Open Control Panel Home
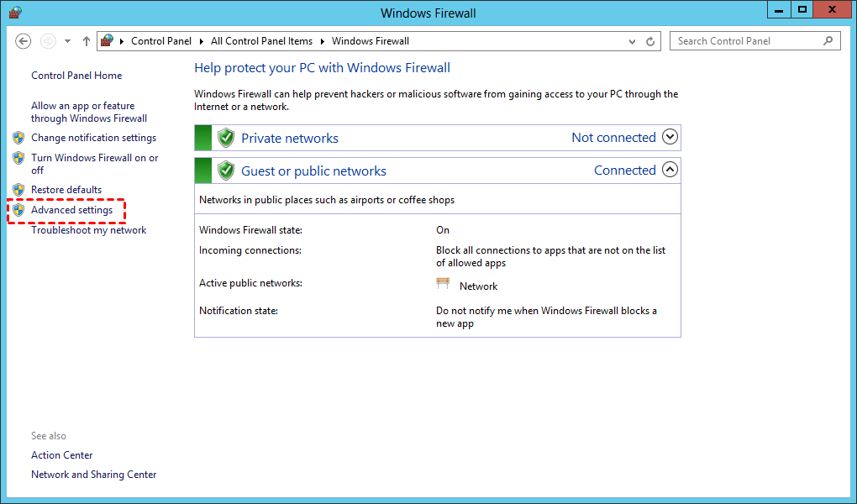This screenshot has height=504, width=857. click(x=76, y=76)
